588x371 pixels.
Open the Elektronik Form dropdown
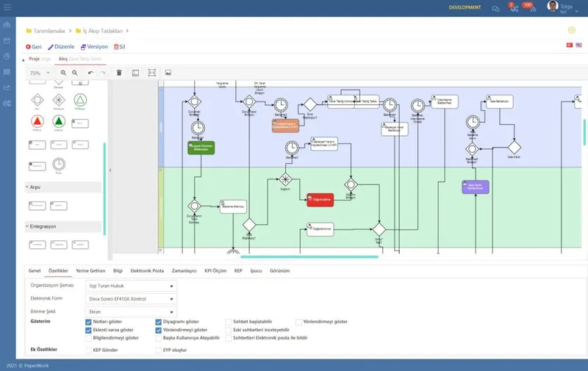click(x=131, y=299)
